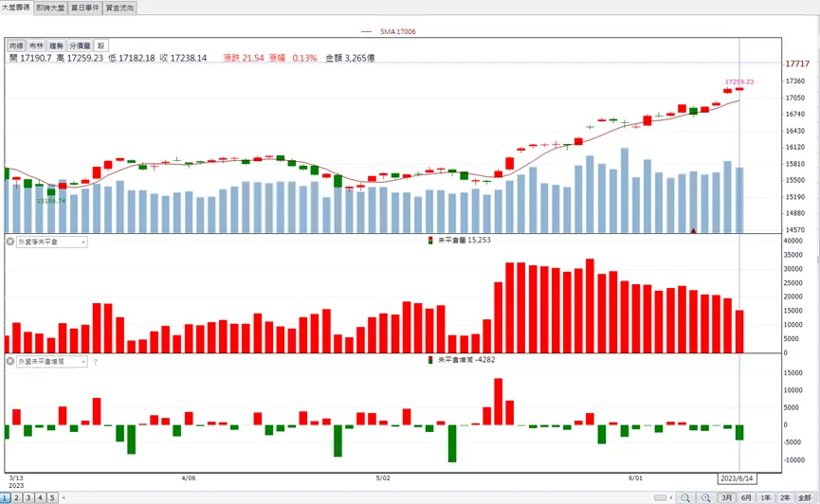Click the zoom out magnifier icon
The height and width of the screenshot is (504, 820).
pos(685,497)
